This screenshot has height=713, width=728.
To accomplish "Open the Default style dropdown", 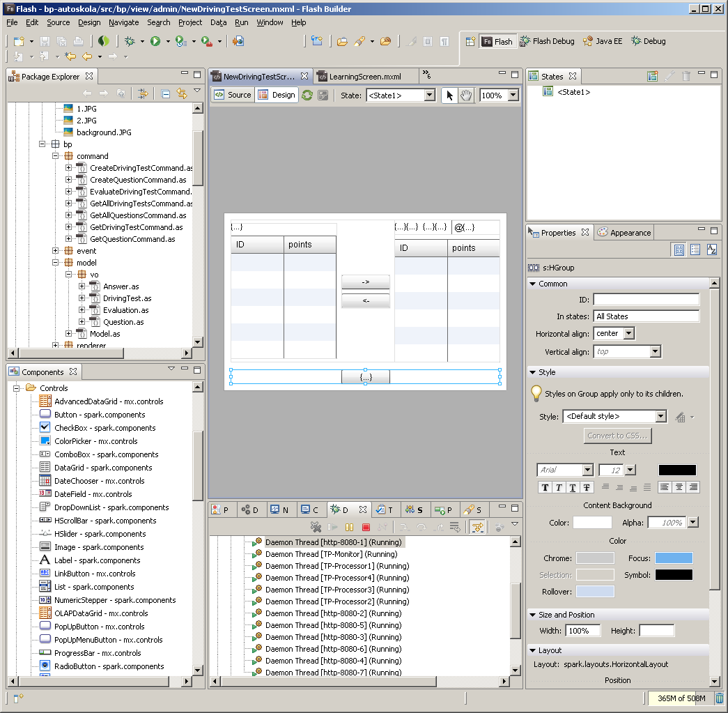I will click(x=661, y=416).
